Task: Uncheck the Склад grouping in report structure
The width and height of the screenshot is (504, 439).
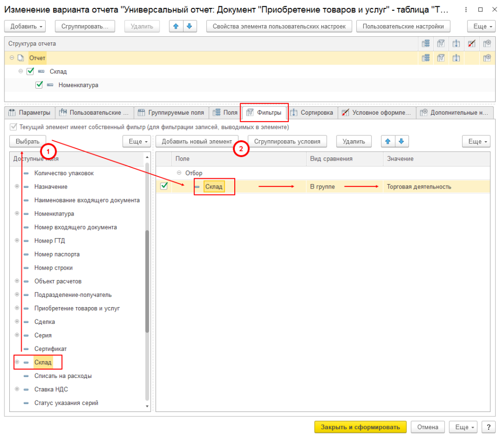Action: [30, 71]
